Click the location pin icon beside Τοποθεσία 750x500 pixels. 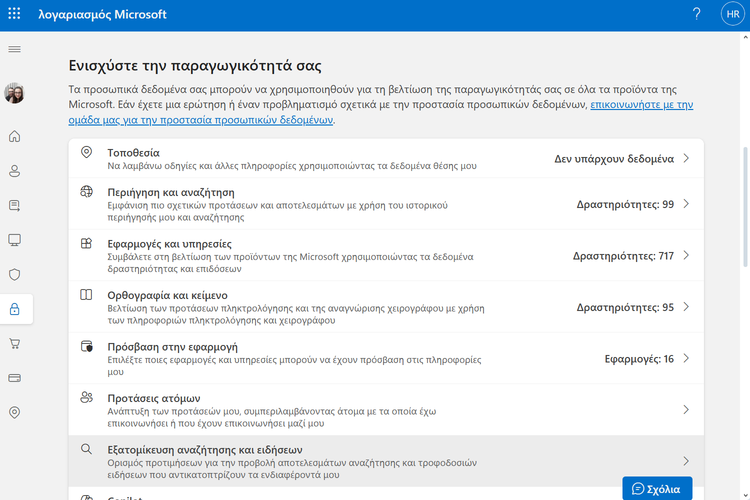point(86,152)
